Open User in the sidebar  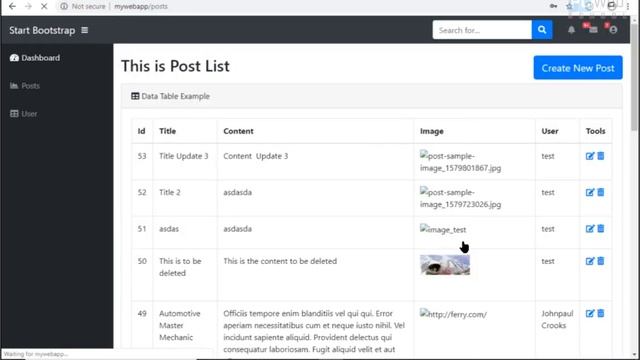pos(23,114)
